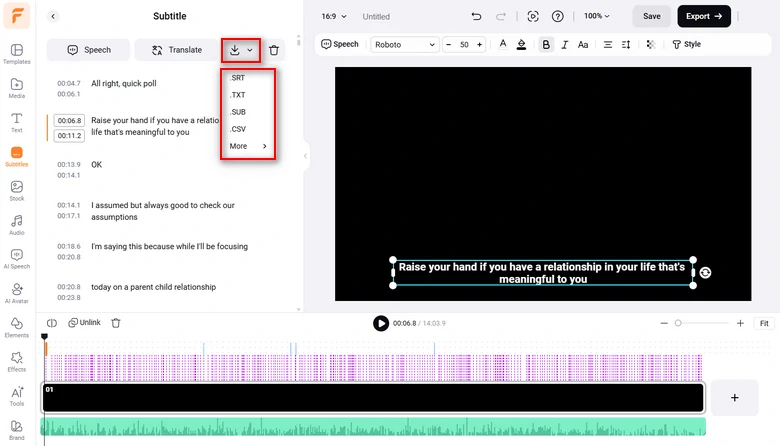Screen dimensions: 780x446
Task: Select the 'I assumed but always good' subtitle
Action: [x=163, y=211]
